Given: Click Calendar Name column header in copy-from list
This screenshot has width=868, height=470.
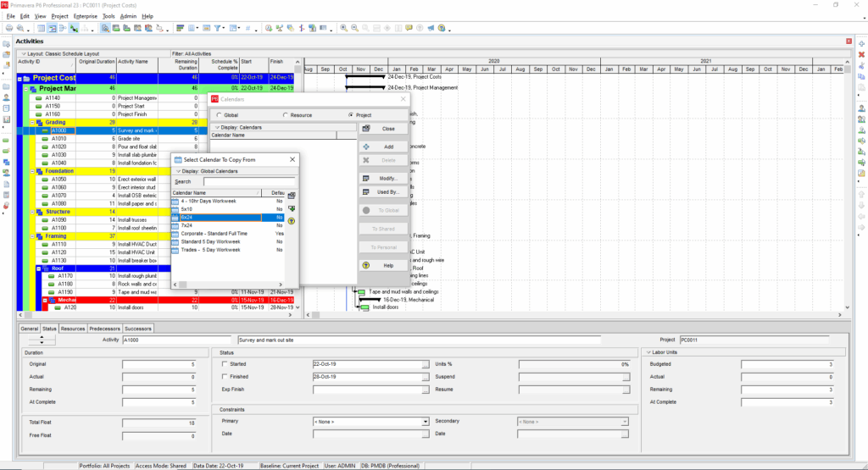Looking at the screenshot, I should 216,193.
